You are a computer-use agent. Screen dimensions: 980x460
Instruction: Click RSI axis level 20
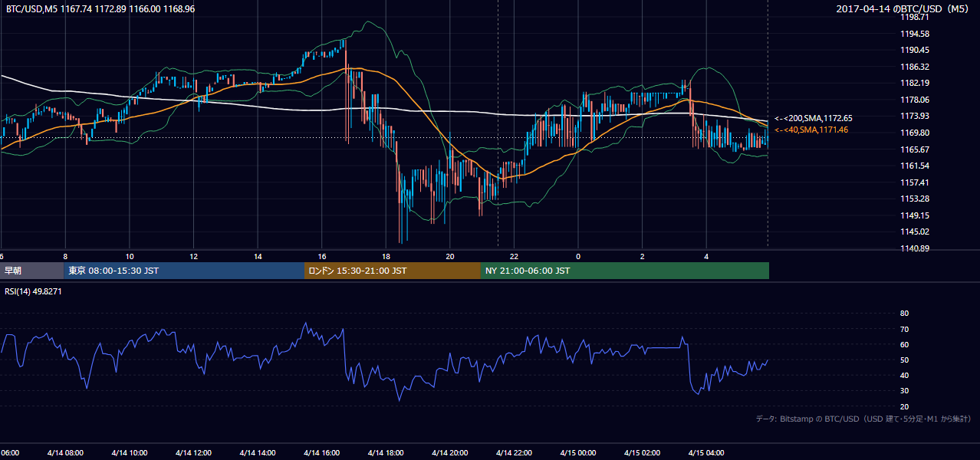point(904,406)
